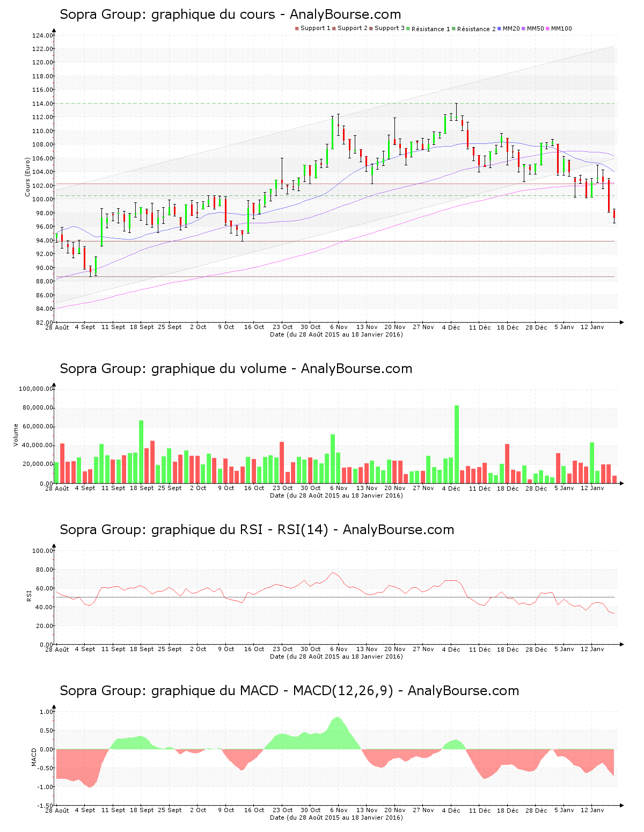644x832 pixels.
Task: Click the '12 Janv' date label under the RSI chart
Action: point(592,649)
